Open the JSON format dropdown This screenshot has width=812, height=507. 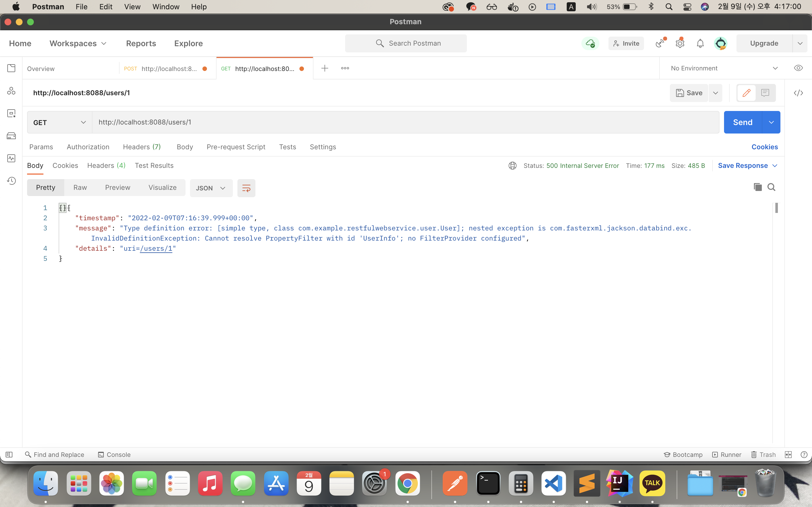(x=211, y=188)
